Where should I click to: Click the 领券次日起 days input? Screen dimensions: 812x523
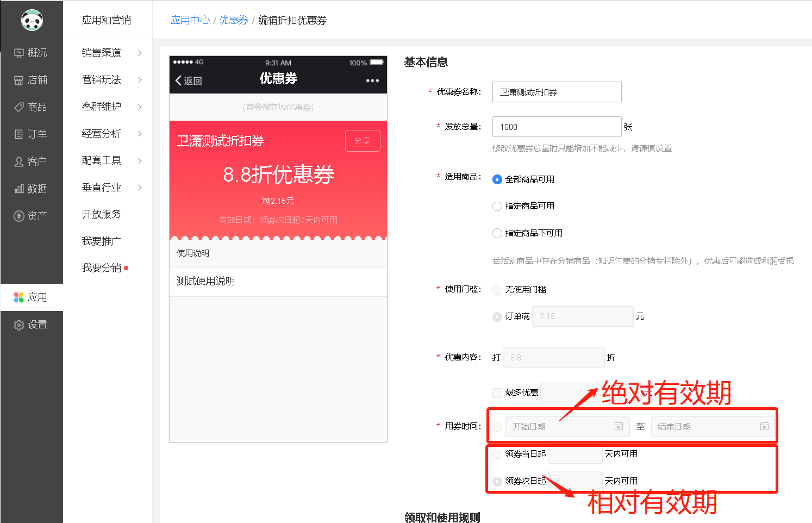coord(576,481)
